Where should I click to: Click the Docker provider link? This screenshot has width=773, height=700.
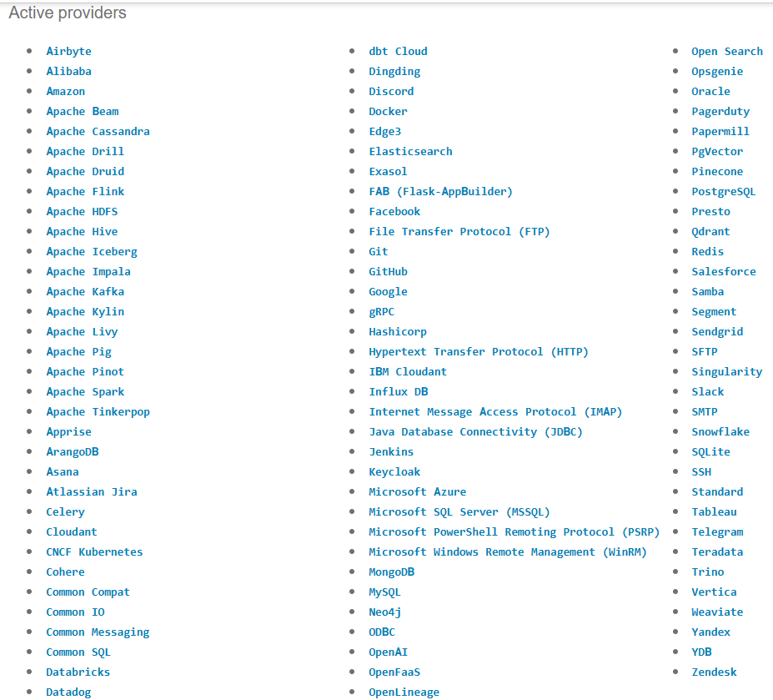[x=388, y=111]
